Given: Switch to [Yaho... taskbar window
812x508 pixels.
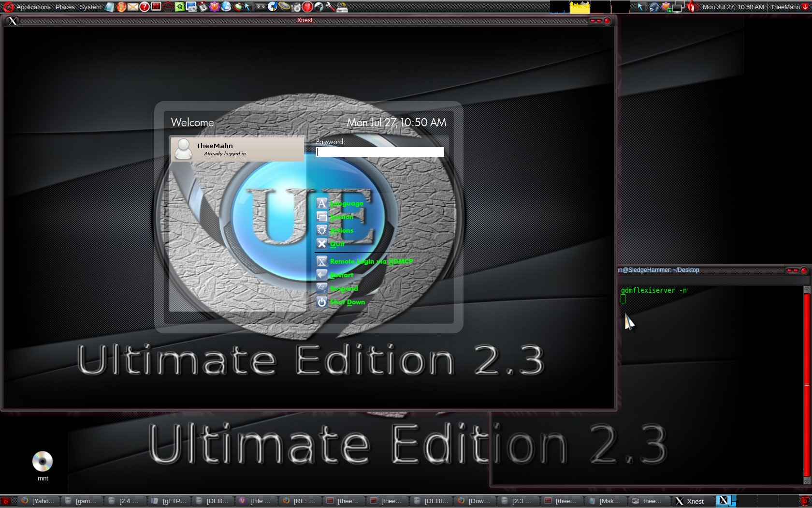Looking at the screenshot, I should click(38, 501).
